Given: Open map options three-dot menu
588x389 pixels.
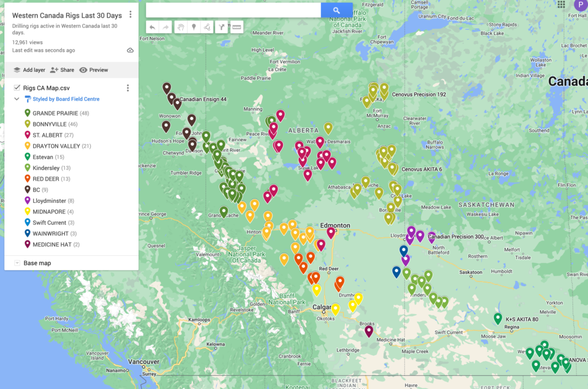Looking at the screenshot, I should pos(130,14).
